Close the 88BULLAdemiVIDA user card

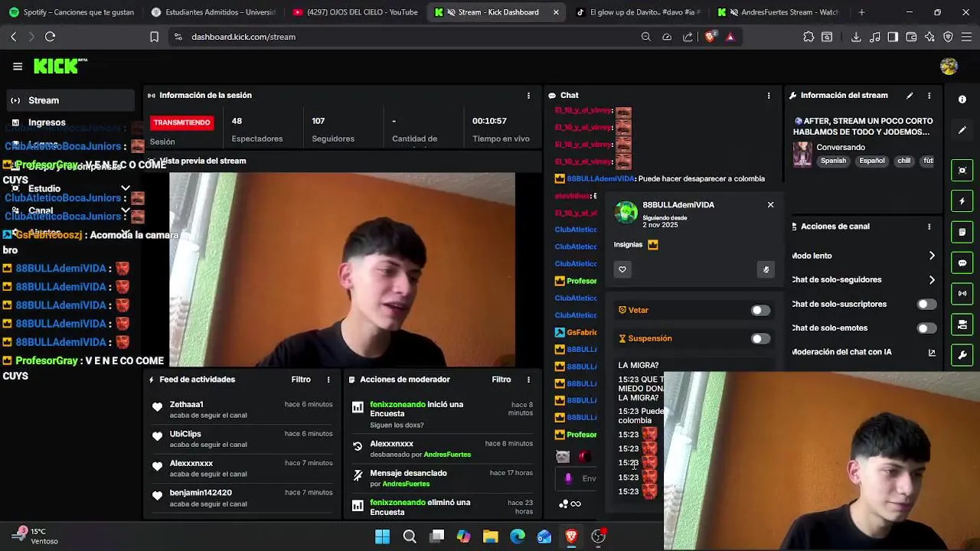(x=771, y=205)
